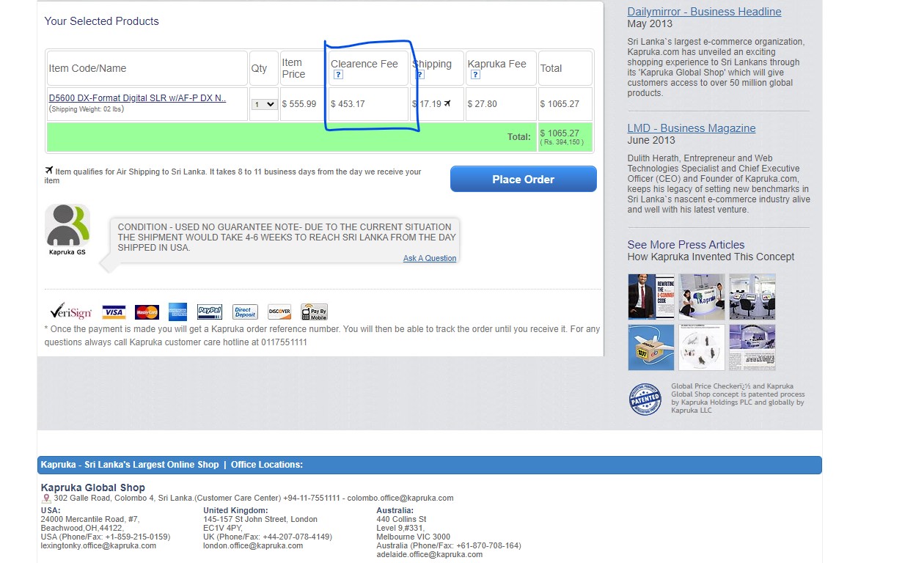The image size is (924, 563).
Task: Click the Shipping Weight: 02 lbs text
Action: pos(87,109)
